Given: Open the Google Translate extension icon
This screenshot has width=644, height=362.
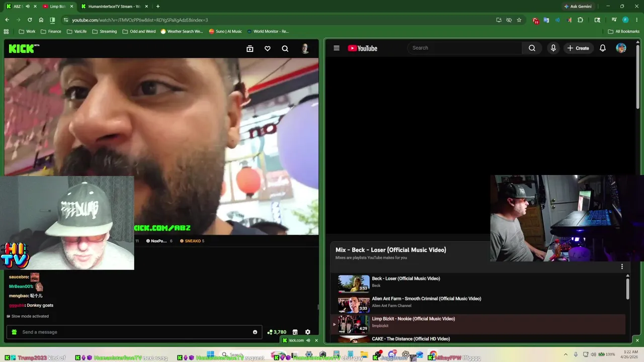Looking at the screenshot, I should click(546, 20).
